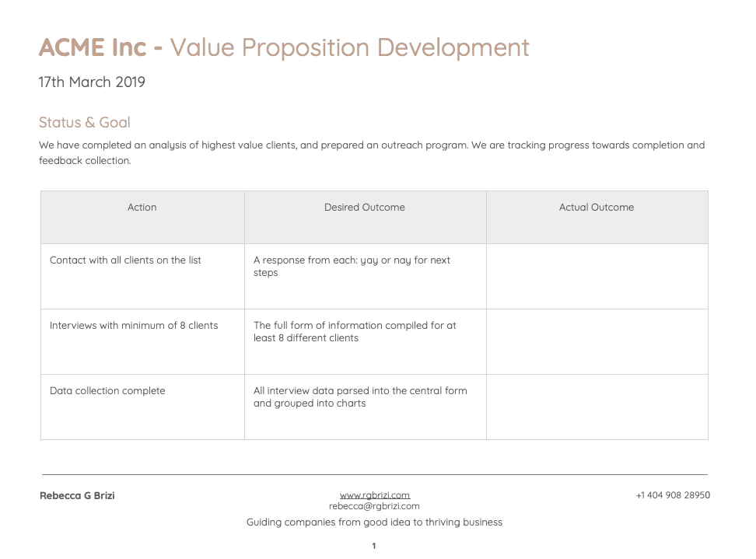Screen dimensions: 756x559
Task: Click the 'full form of information' outcome cell
Action: (365, 341)
